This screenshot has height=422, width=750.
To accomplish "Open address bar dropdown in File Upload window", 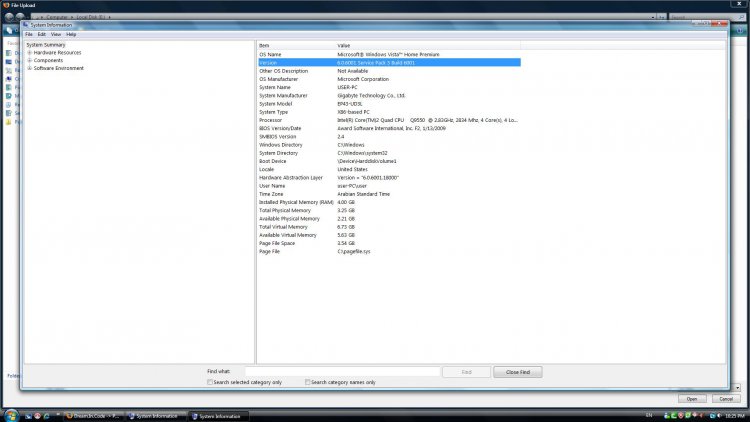I will (653, 17).
